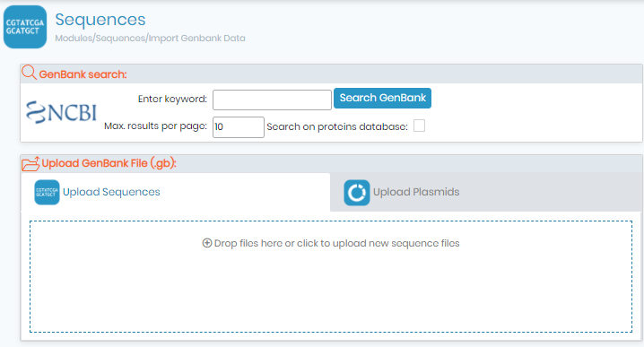The width and height of the screenshot is (644, 347).
Task: Click the Upload Sequences tab icon
Action: [47, 192]
